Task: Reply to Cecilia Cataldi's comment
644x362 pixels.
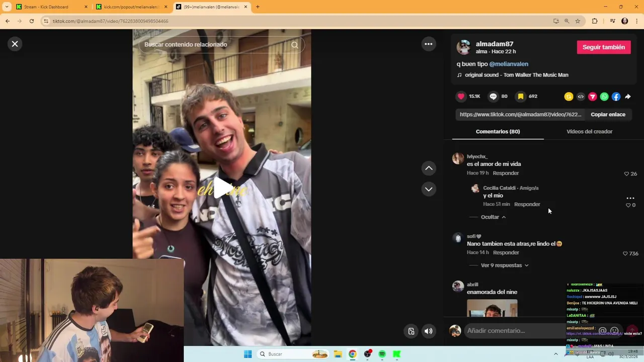Action: pos(527,204)
